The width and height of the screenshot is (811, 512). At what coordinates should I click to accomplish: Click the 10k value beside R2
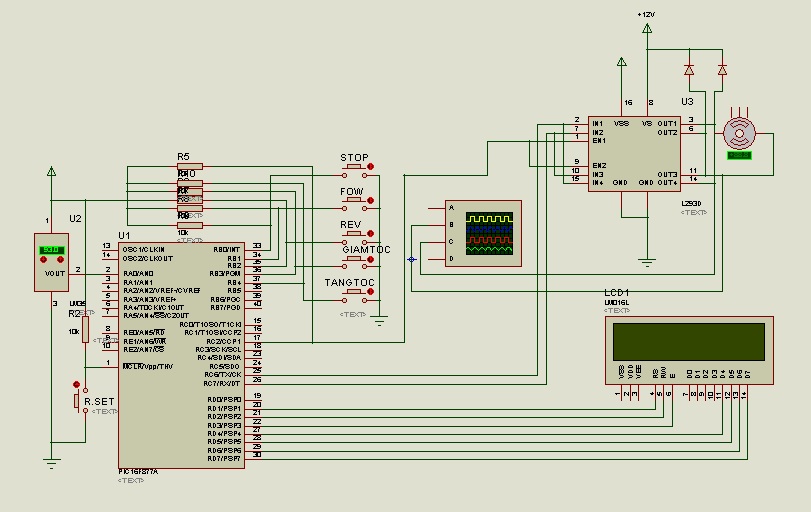pos(74,332)
